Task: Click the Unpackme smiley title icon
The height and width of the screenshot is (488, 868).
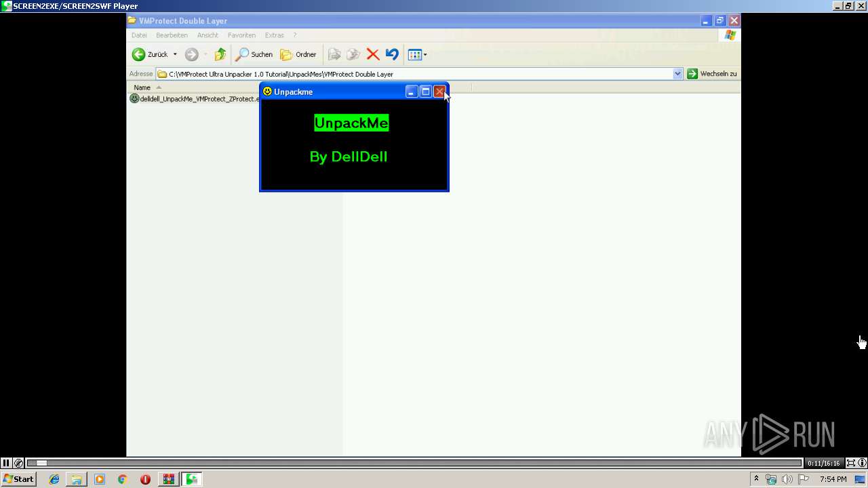Action: (x=267, y=91)
